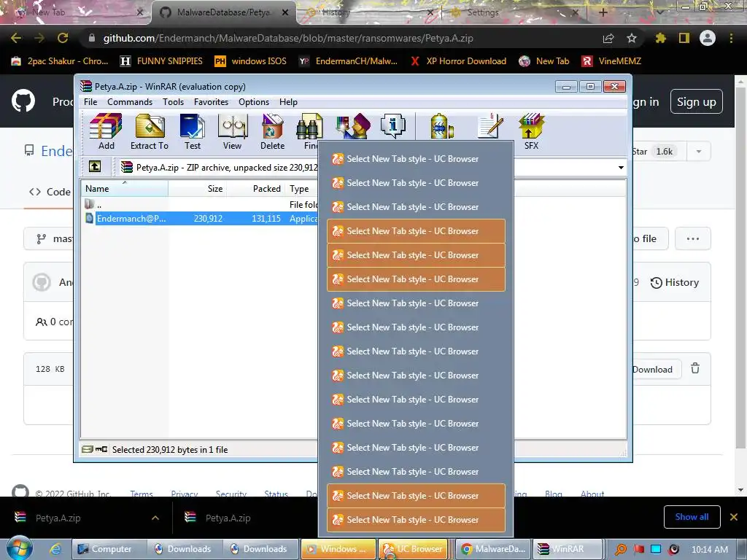Open XP Horror Download bookmark
This screenshot has height=560, width=747.
[x=458, y=61]
